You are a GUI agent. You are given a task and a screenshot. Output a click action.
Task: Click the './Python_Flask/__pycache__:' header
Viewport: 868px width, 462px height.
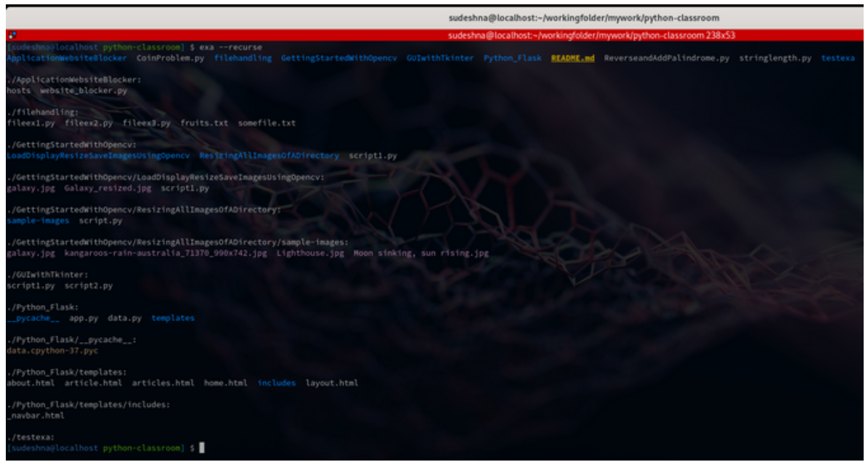click(71, 340)
